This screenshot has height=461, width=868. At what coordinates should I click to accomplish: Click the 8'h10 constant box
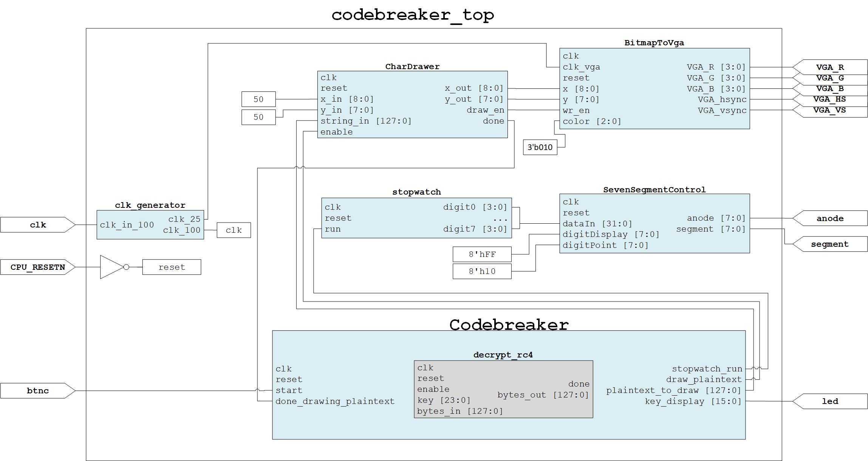pos(482,271)
